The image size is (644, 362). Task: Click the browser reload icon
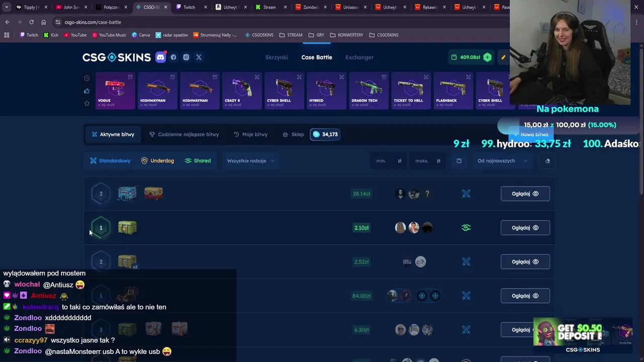[x=31, y=22]
